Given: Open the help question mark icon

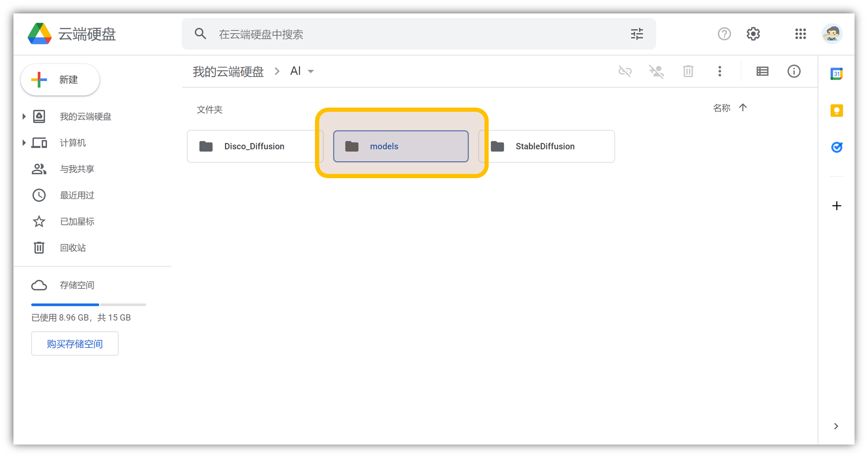Looking at the screenshot, I should click(x=724, y=34).
